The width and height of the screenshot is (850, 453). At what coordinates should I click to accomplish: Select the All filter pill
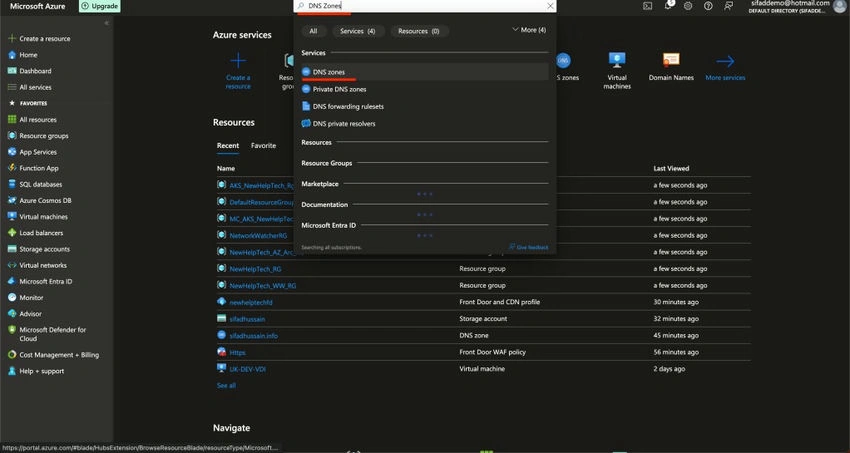point(313,31)
